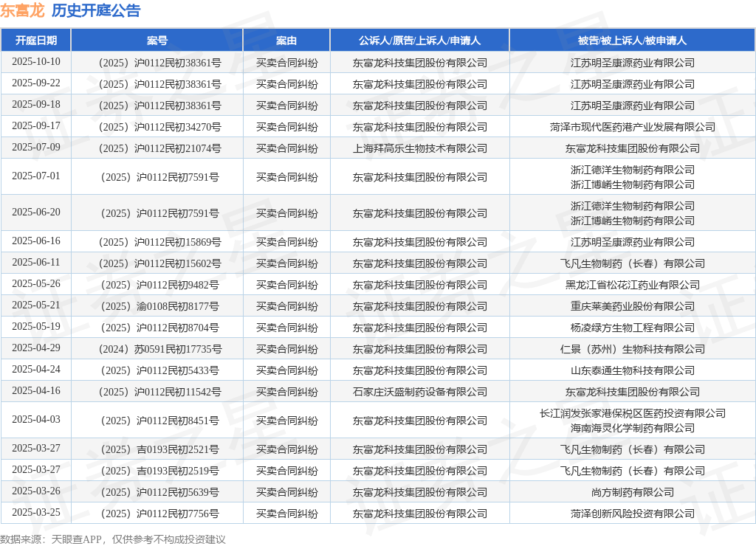
Task: Click 浙江博崤生物制药有限公司 in the 2025-06-20 row
Action: point(632,221)
